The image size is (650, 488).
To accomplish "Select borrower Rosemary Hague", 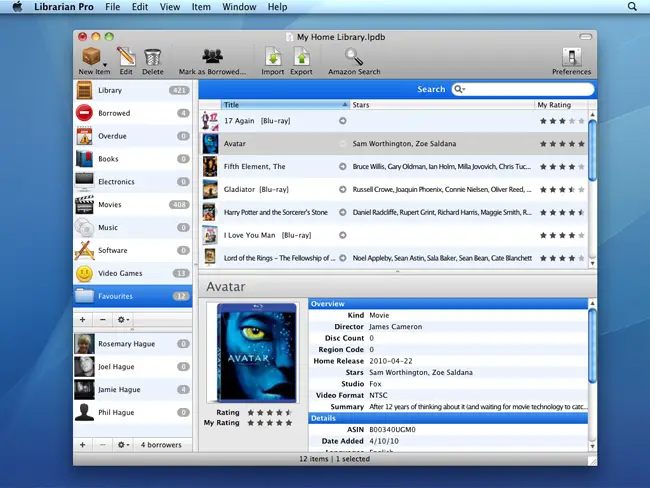I will tap(133, 344).
